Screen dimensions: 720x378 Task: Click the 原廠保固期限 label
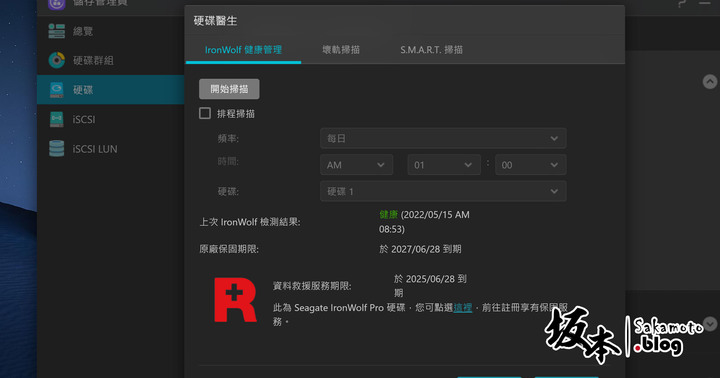coord(229,249)
